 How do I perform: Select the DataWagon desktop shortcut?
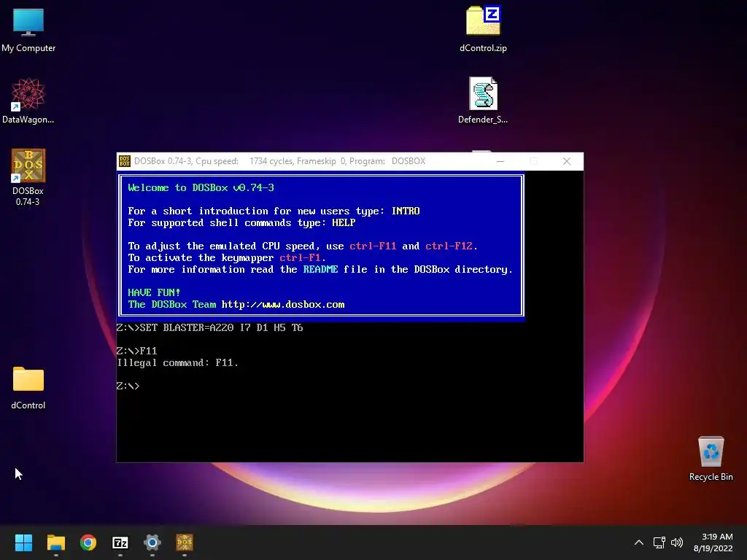(x=28, y=101)
